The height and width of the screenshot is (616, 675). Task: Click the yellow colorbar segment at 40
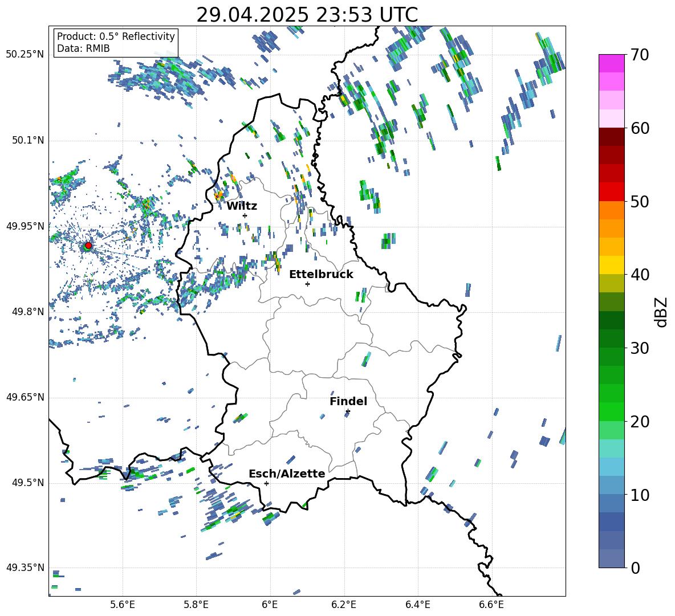point(611,265)
